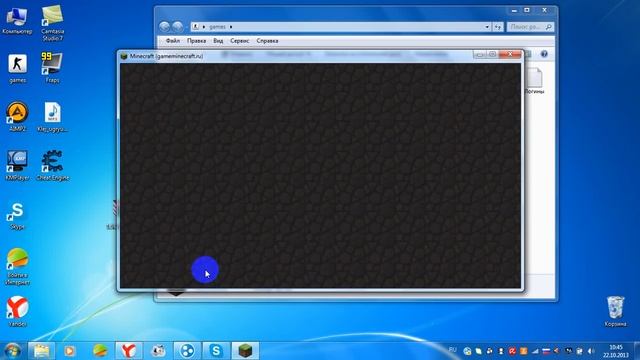The height and width of the screenshot is (360, 640).
Task: Go back in the Explorer window
Action: (x=164, y=27)
